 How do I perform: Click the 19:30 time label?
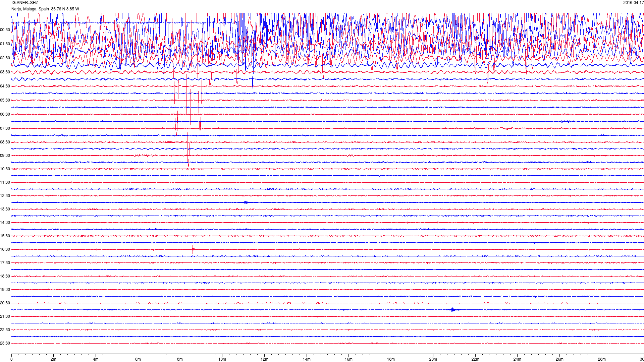click(5, 290)
